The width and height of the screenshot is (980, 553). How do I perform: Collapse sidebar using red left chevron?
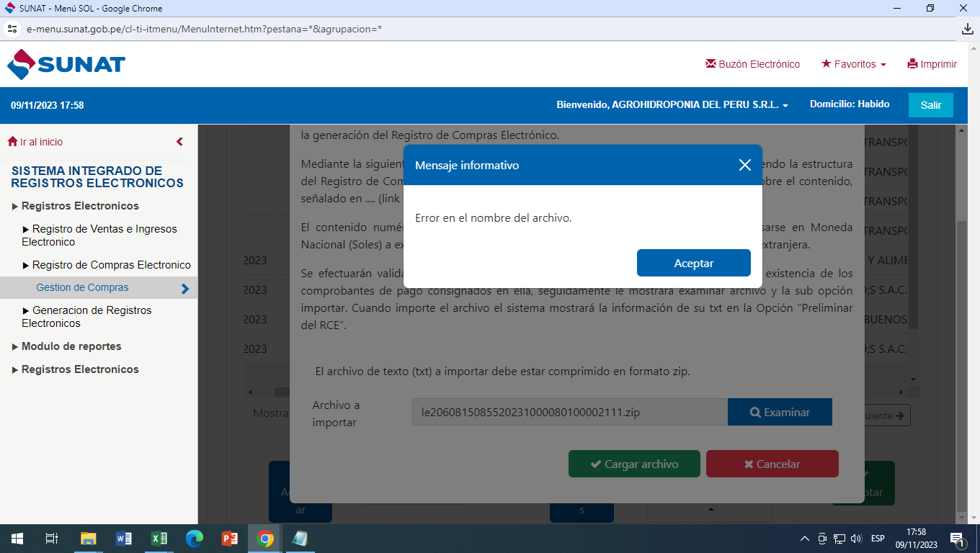click(179, 142)
